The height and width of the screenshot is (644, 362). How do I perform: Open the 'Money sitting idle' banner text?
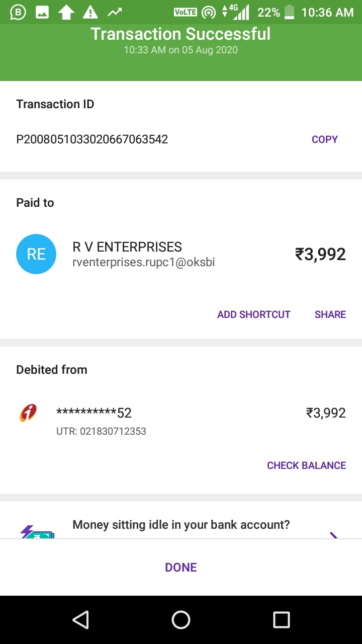(x=181, y=525)
